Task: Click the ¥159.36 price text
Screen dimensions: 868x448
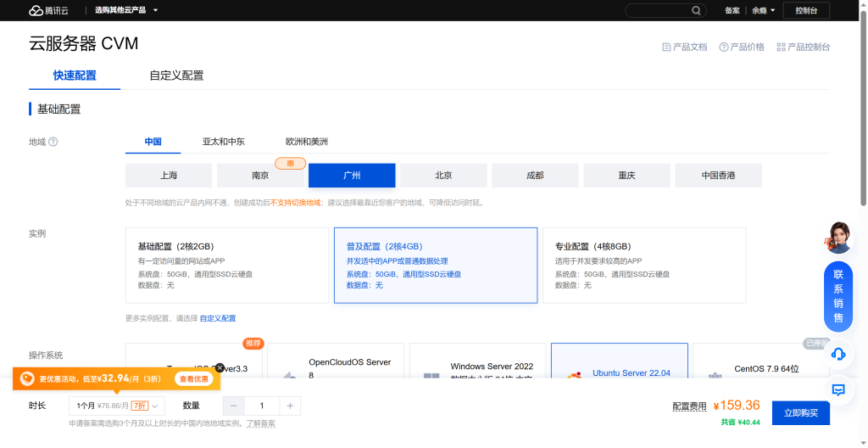Action: pos(737,406)
